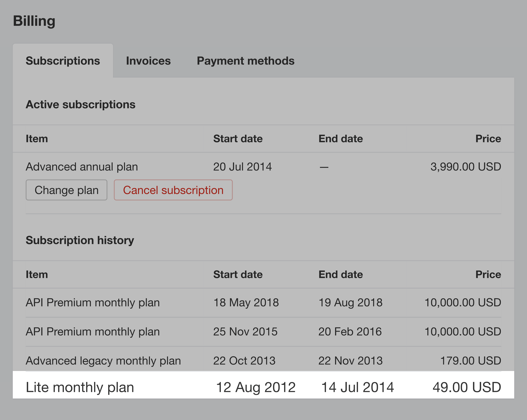Screen dimensions: 527x420
Task: Open the Payment methods tab
Action: (246, 61)
